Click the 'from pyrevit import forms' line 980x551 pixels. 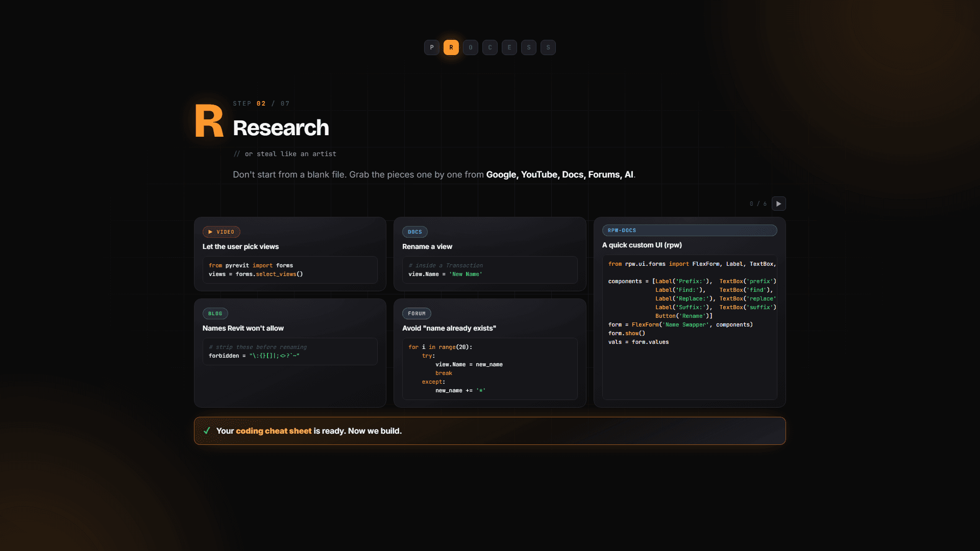(251, 265)
